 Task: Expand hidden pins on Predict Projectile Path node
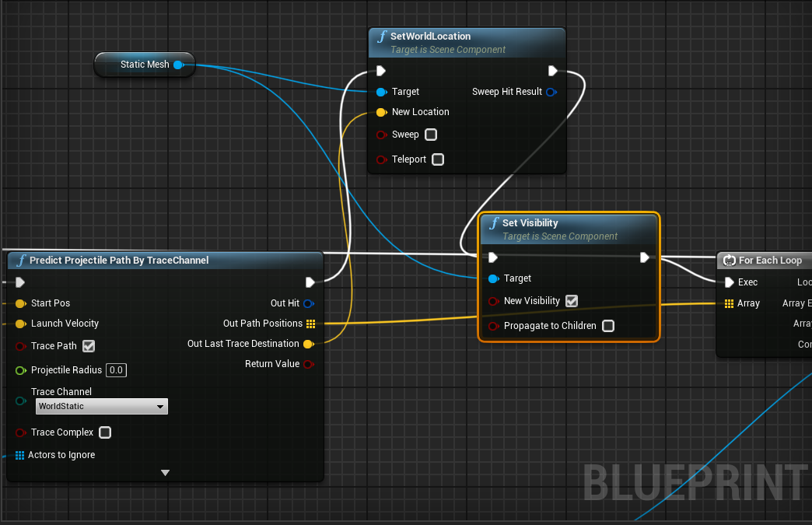coord(165,472)
